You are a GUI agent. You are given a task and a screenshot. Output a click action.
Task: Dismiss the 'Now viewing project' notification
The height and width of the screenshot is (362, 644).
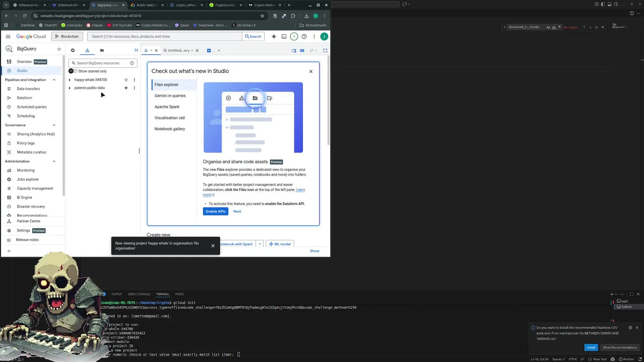click(x=213, y=245)
